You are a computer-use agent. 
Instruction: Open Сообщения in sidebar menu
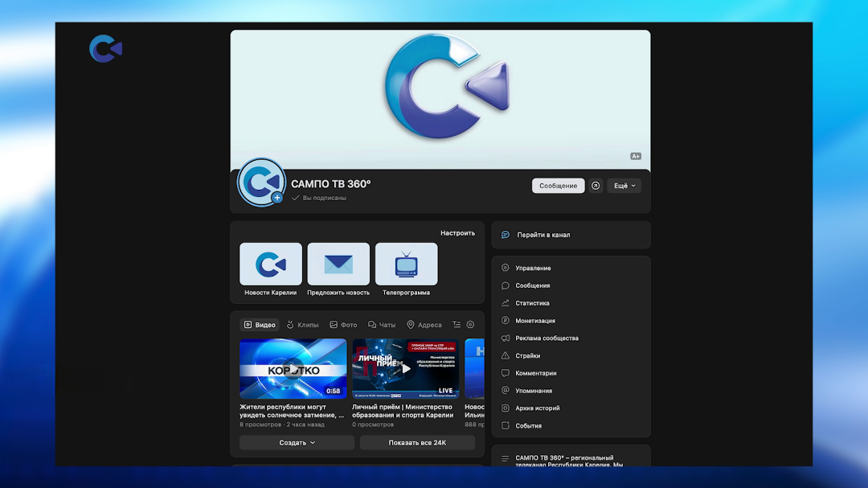point(571,286)
